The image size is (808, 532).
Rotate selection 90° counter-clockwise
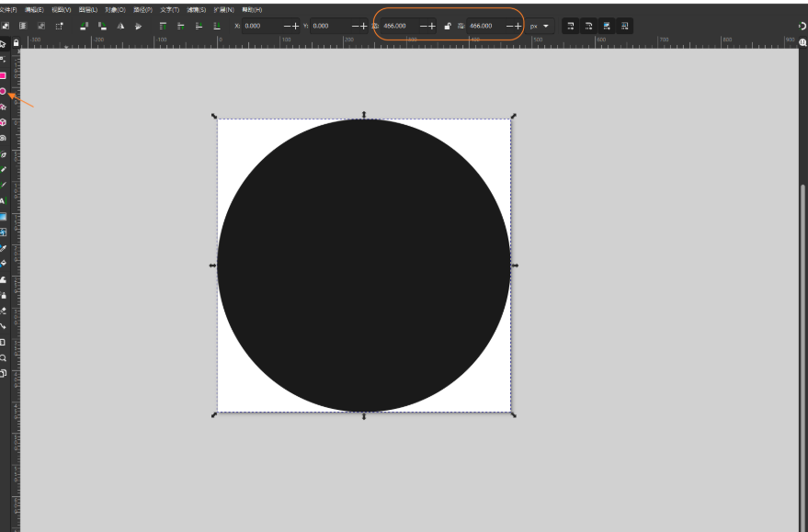pyautogui.click(x=84, y=26)
